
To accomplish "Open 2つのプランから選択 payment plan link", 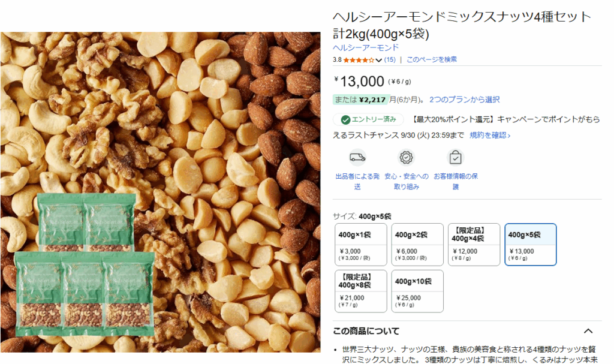I will [465, 100].
